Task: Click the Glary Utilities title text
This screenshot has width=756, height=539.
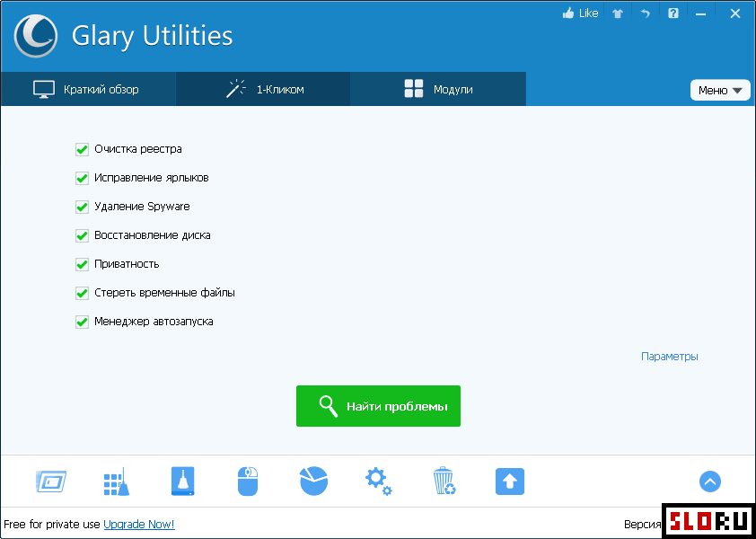Action: [153, 36]
